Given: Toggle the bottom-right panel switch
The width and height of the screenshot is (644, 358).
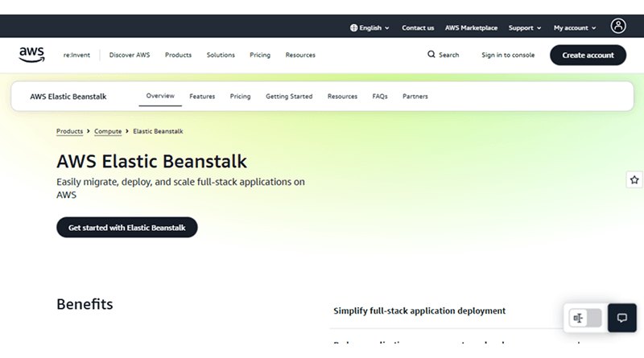Looking at the screenshot, I should tap(585, 318).
